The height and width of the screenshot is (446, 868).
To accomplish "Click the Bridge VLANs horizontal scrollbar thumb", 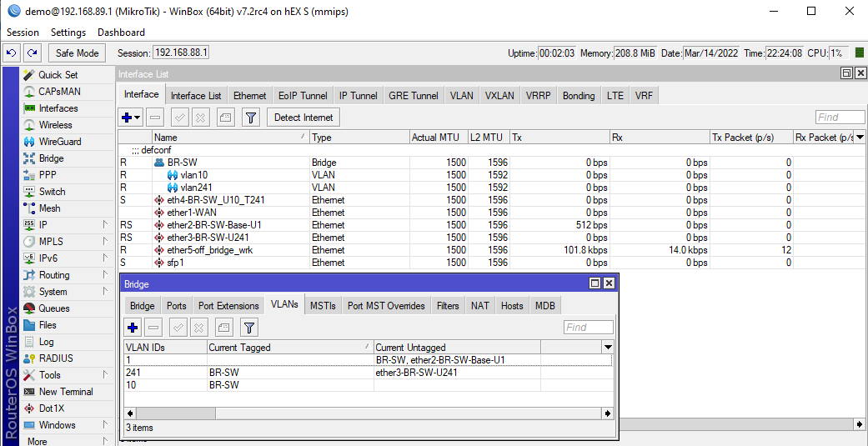I will coord(176,413).
